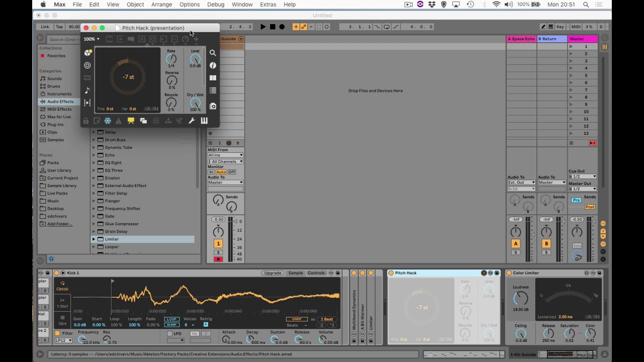Toggle the Simpler SNAP button
Viewport: 644px width, 362px height.
pos(172,325)
